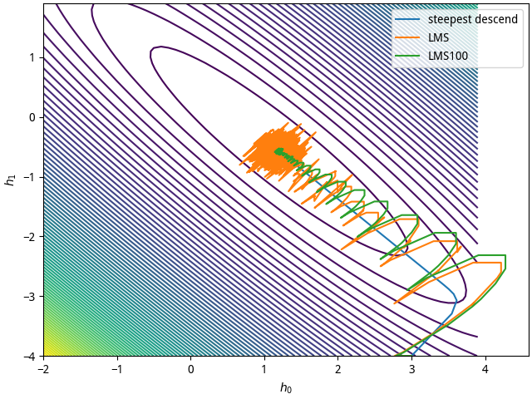This screenshot has width=532, height=399.
Task: Click the 'LMS' legend label
Action: coord(439,37)
